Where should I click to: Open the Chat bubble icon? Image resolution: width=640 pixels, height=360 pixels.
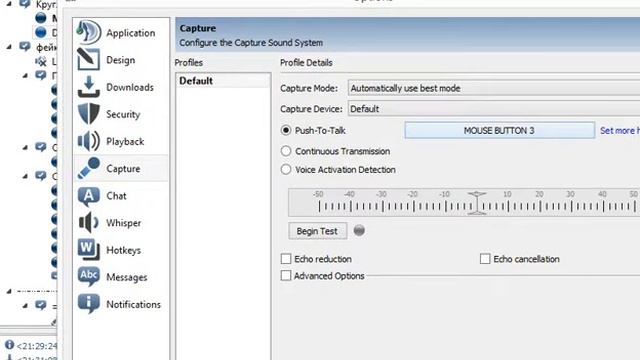point(89,196)
